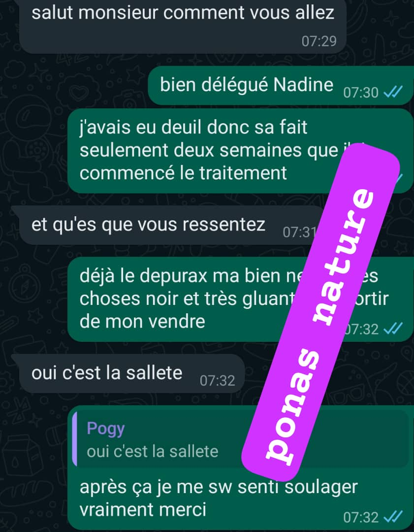Click read receipt ticks on depurax message
Screen dimensions: 414x532
(393, 329)
